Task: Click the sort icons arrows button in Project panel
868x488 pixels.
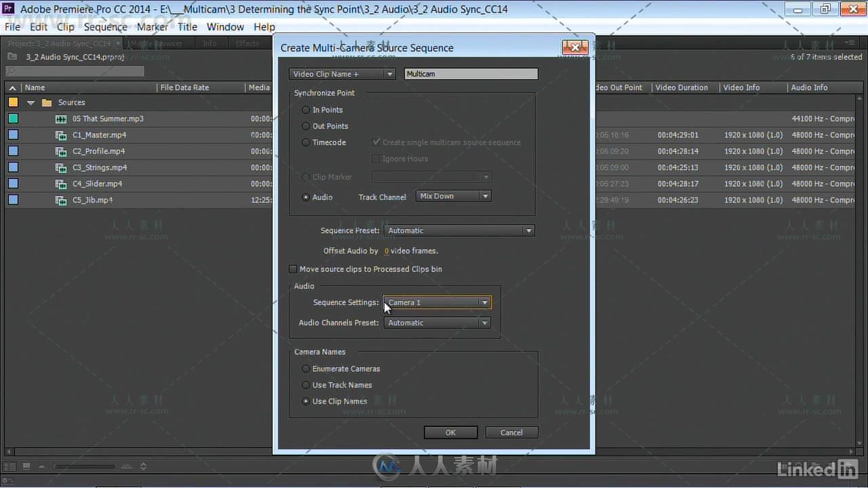Action: point(143,466)
